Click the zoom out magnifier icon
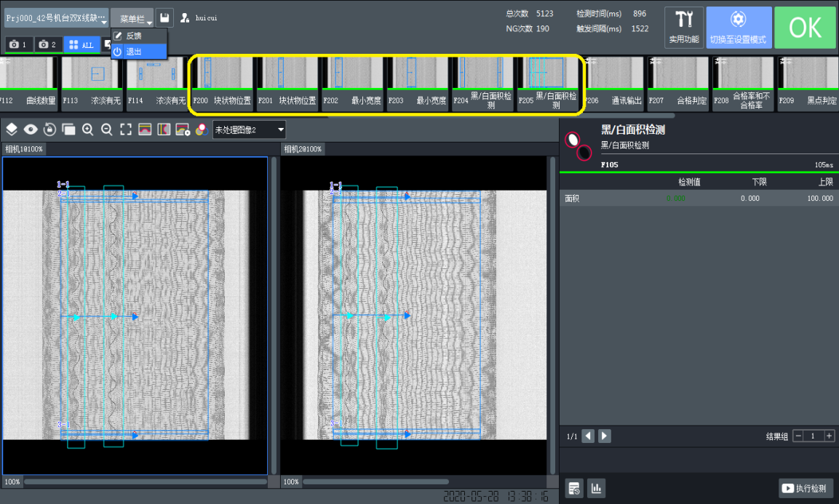Screen dimensions: 839x504 point(107,129)
